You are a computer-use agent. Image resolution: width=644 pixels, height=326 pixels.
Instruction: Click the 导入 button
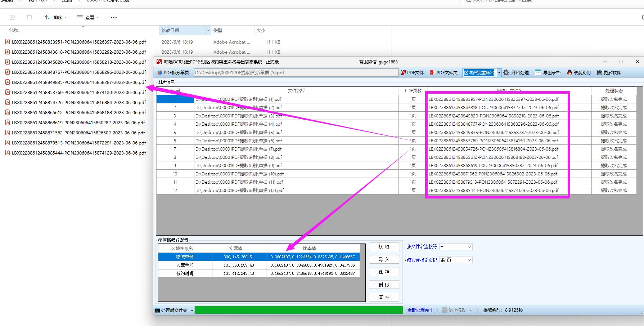pos(384,259)
